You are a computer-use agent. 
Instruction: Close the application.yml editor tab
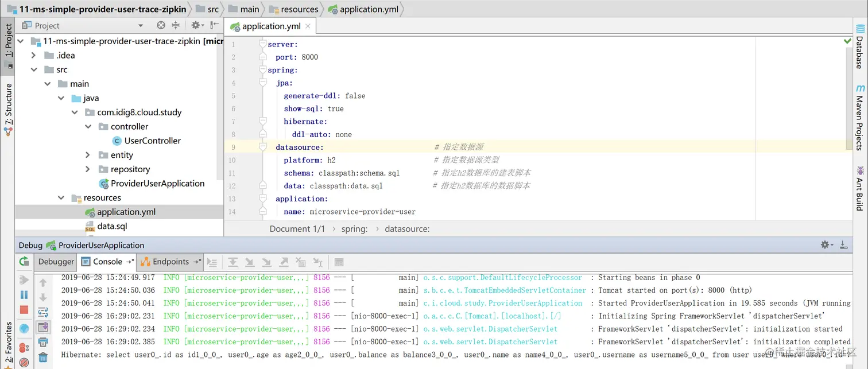[x=308, y=26]
